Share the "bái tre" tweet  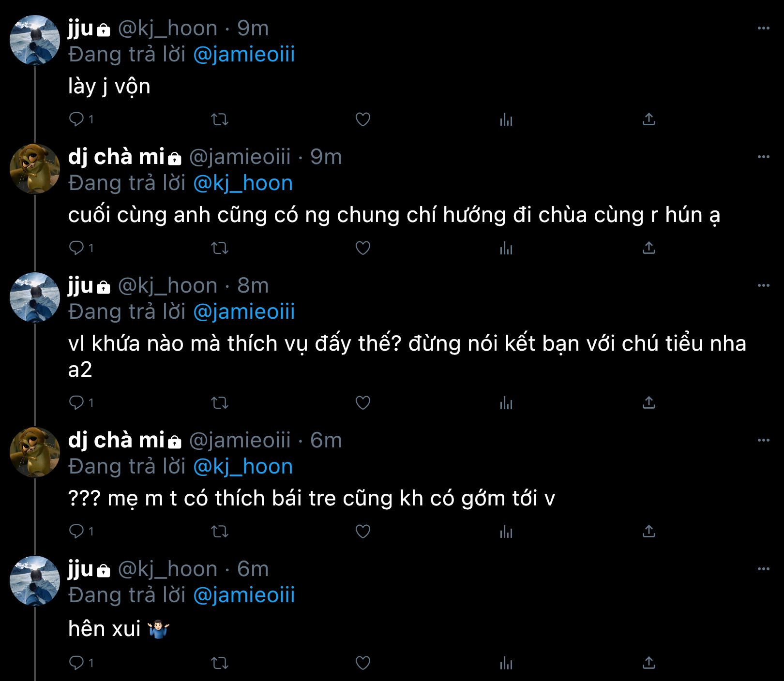coord(648,532)
